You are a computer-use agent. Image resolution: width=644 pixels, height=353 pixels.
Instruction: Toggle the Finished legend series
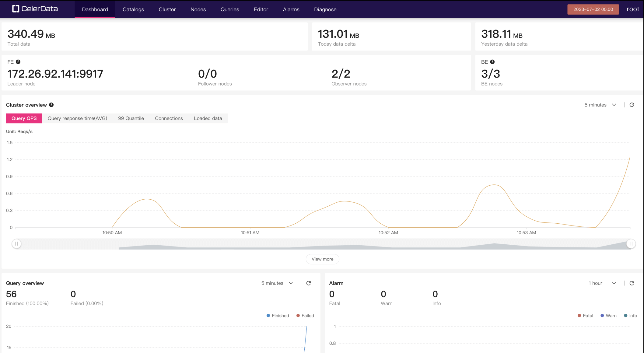[x=278, y=316]
